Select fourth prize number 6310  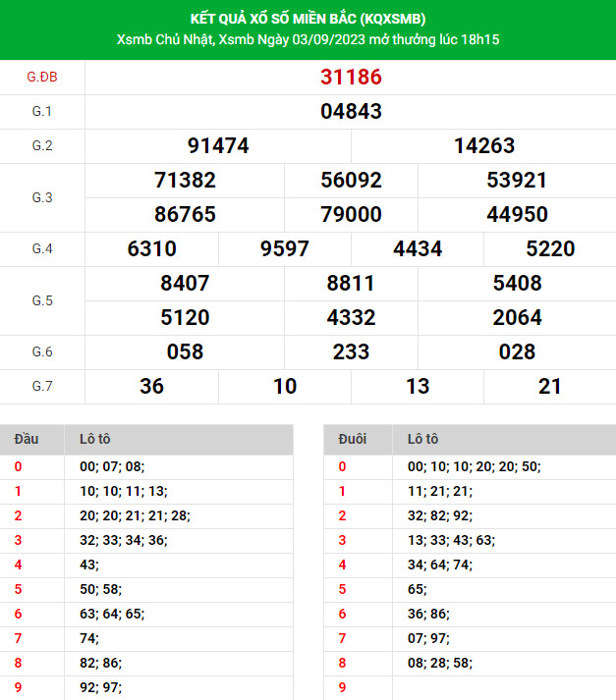(x=152, y=248)
